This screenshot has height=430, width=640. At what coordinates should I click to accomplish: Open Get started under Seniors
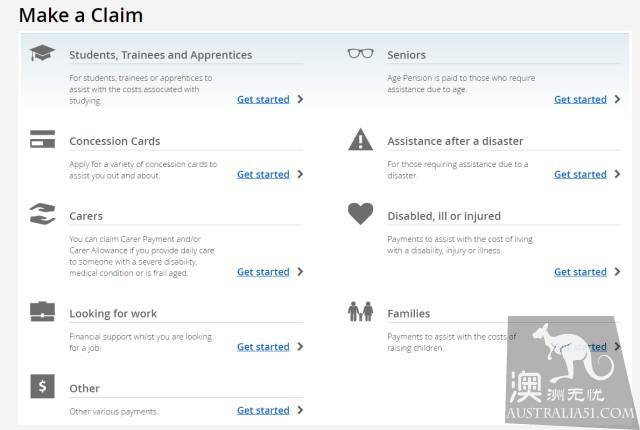(x=580, y=99)
